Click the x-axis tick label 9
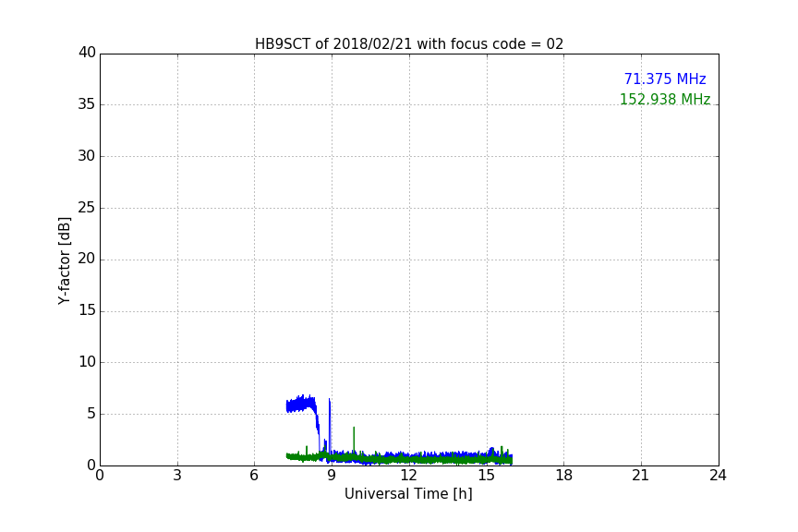Image resolution: width=798 pixels, height=532 pixels. [332, 476]
